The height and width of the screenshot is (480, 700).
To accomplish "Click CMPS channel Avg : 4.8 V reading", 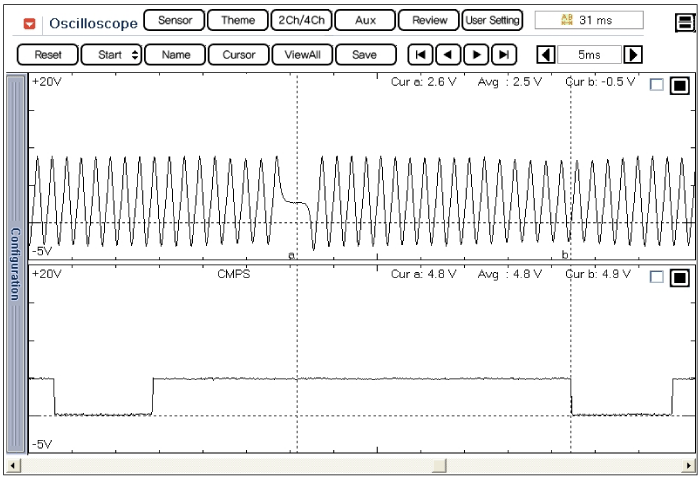I will point(510,274).
